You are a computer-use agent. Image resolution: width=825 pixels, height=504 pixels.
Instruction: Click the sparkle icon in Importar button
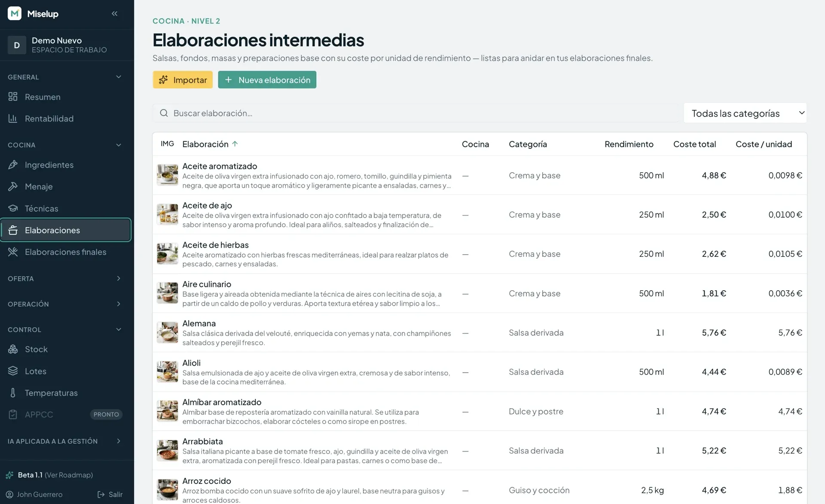pos(163,80)
